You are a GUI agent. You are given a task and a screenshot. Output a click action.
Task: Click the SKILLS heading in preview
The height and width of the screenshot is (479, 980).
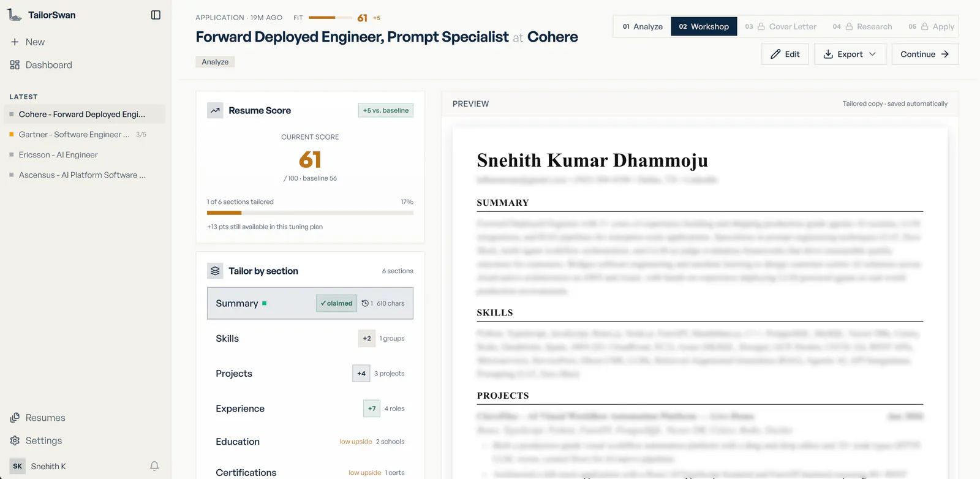495,312
